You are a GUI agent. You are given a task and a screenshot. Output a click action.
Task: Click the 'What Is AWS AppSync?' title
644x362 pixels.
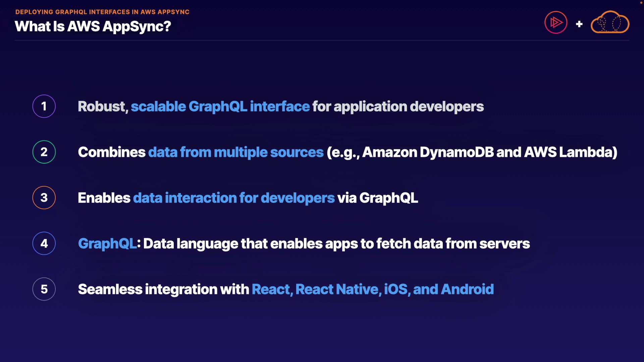tap(93, 26)
